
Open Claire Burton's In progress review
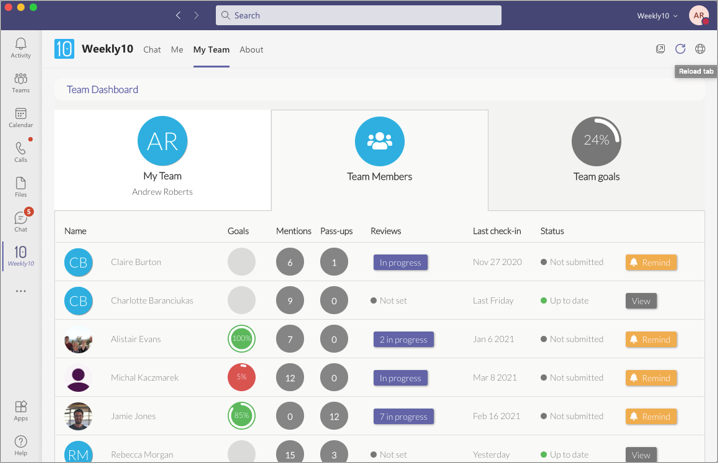pos(400,262)
